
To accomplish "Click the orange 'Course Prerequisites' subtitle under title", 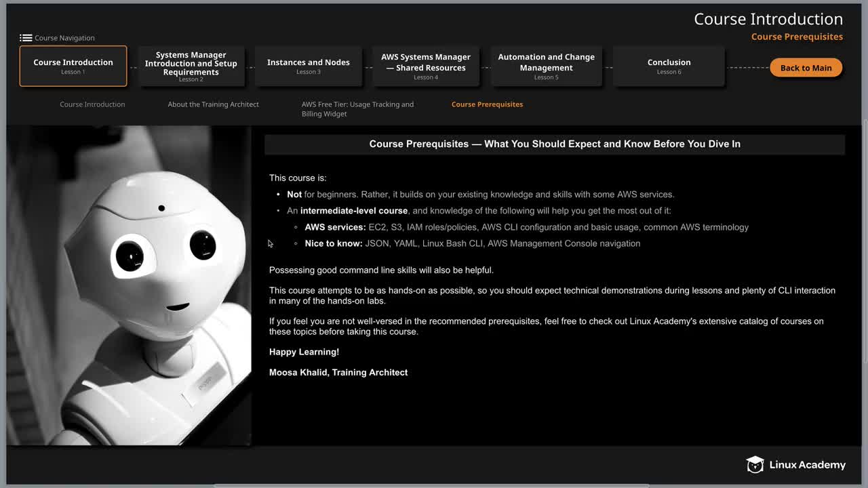I will click(x=797, y=37).
